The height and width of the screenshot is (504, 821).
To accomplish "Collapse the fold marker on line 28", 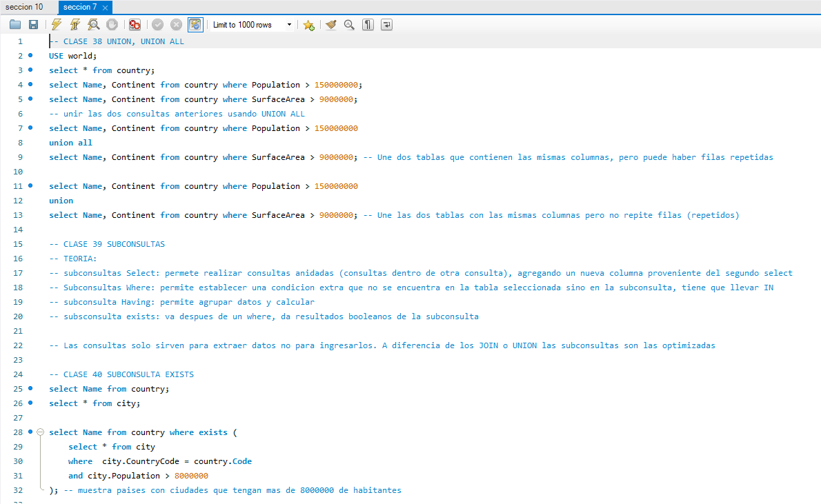I will tap(40, 432).
